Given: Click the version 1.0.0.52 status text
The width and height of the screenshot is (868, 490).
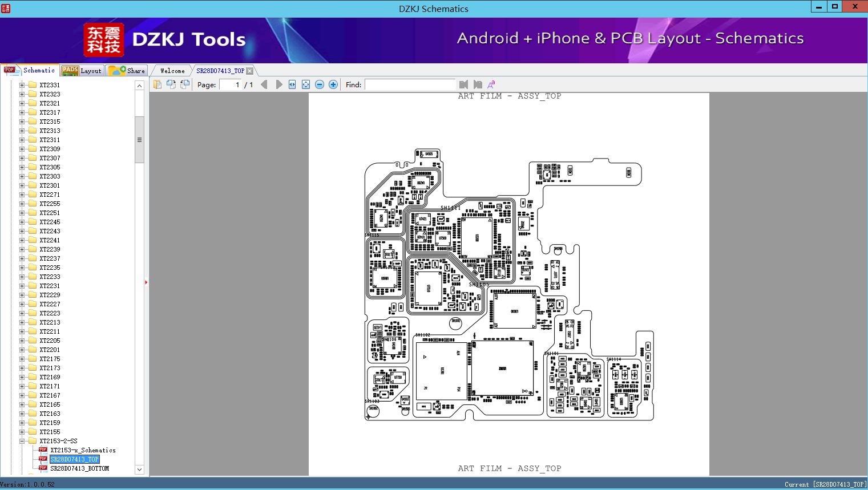Looking at the screenshot, I should (x=27, y=484).
